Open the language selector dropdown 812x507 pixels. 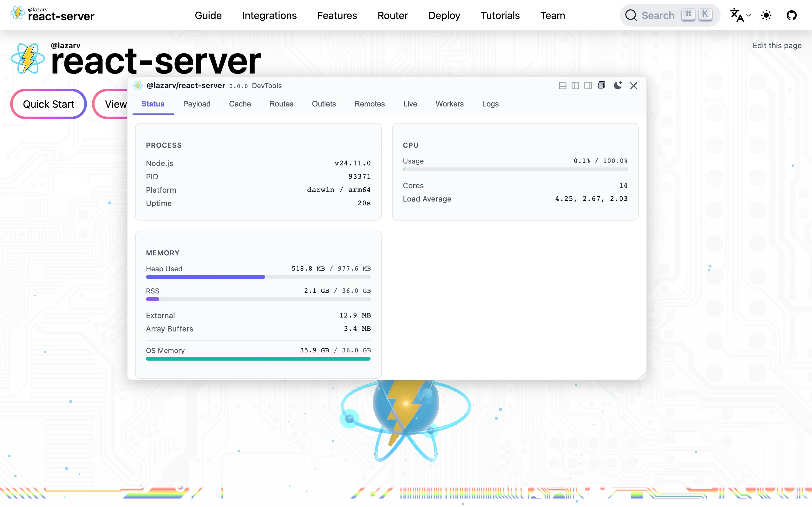(740, 16)
